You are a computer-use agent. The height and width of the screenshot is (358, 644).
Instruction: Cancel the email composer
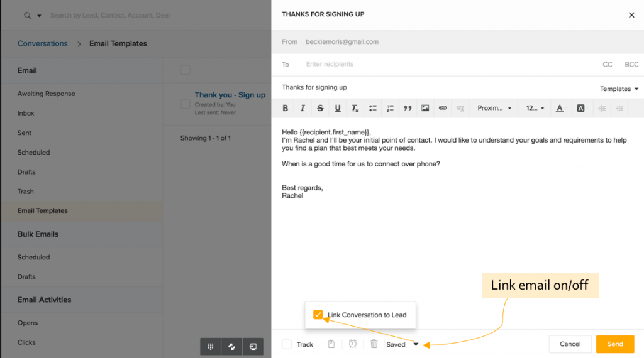pos(570,344)
